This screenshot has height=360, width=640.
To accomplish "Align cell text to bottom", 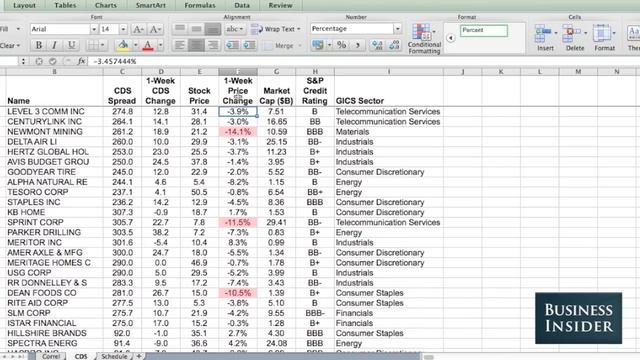I will click(213, 29).
